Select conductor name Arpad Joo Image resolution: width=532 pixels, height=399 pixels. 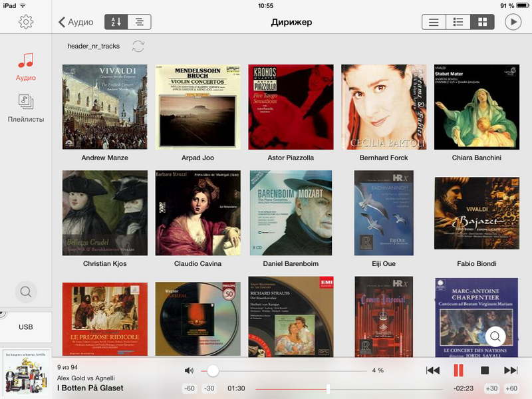coord(198,158)
